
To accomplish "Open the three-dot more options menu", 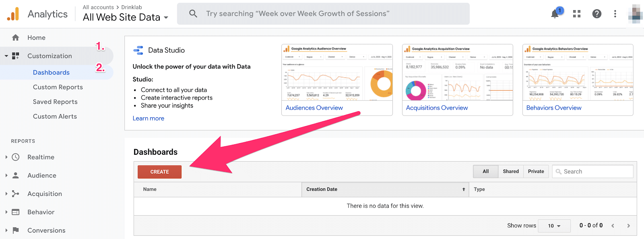I will (615, 14).
